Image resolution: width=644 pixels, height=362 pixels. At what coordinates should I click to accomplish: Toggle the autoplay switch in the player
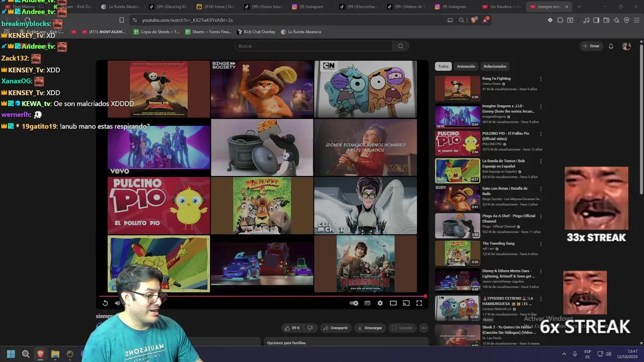click(354, 303)
